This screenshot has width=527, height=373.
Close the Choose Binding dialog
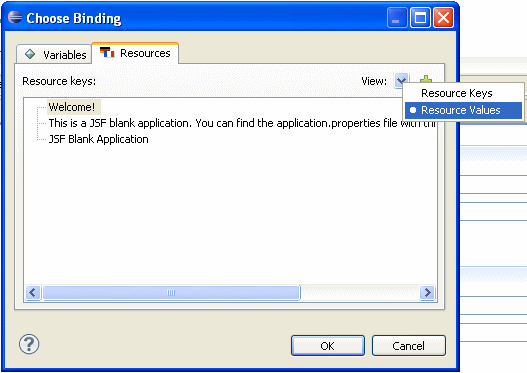(443, 18)
